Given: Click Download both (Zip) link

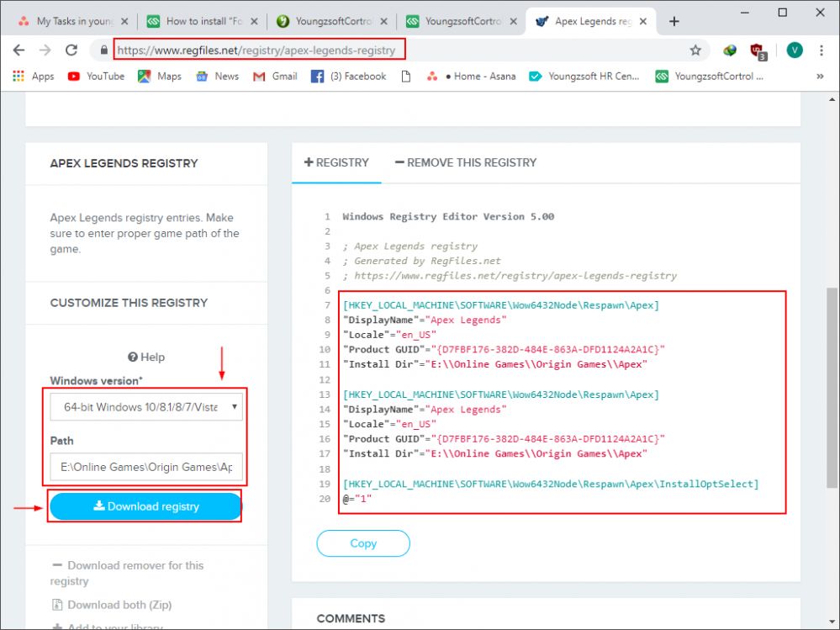Looking at the screenshot, I should (x=112, y=605).
